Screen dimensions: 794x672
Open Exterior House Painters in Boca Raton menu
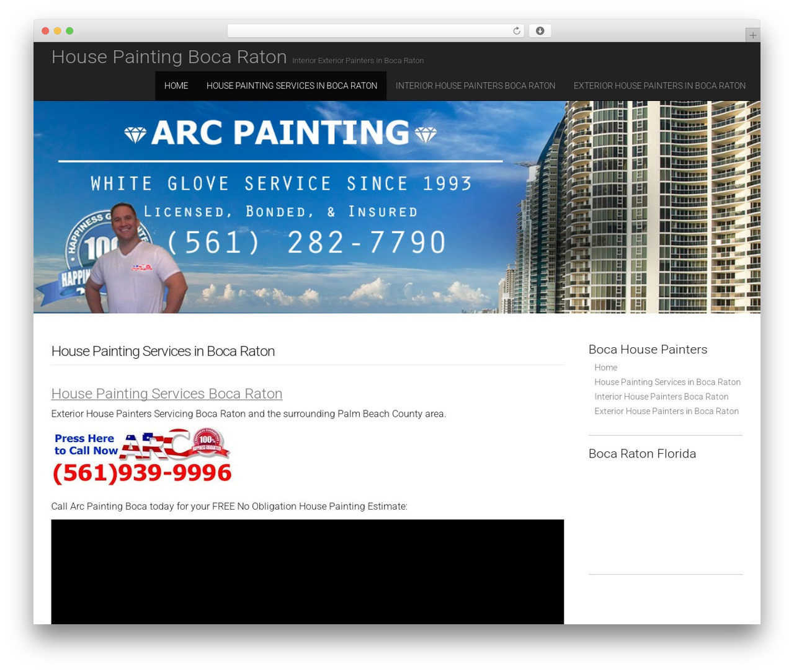tap(659, 86)
